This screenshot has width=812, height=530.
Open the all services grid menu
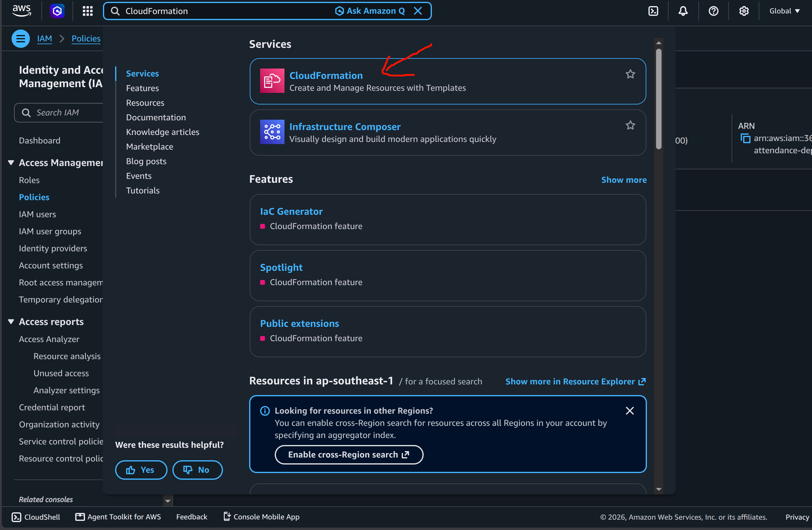(88, 11)
